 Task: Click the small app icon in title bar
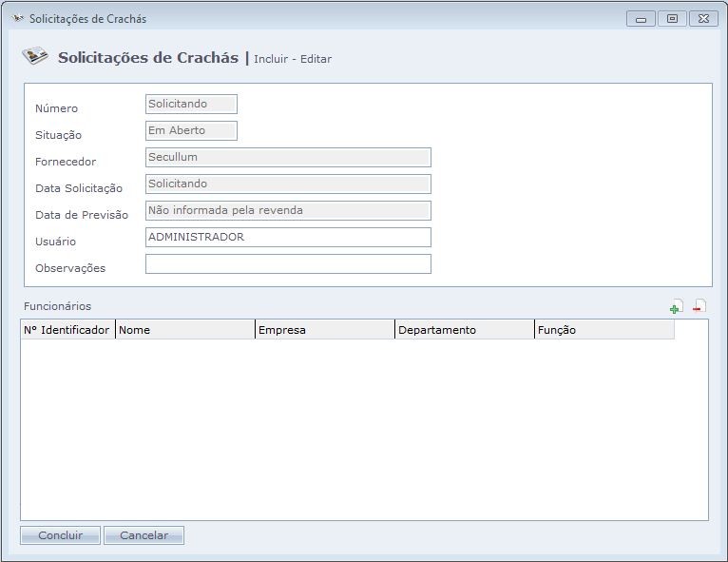tap(18, 18)
